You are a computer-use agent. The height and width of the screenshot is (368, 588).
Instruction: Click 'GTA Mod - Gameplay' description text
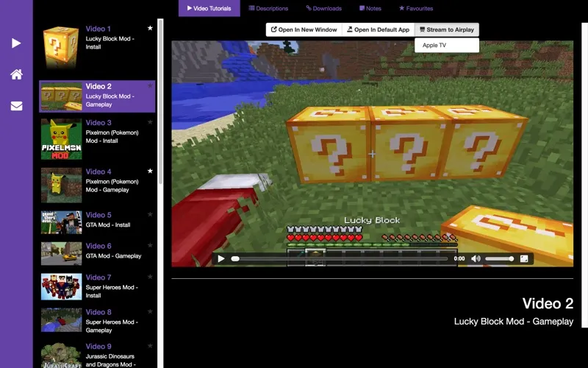113,255
